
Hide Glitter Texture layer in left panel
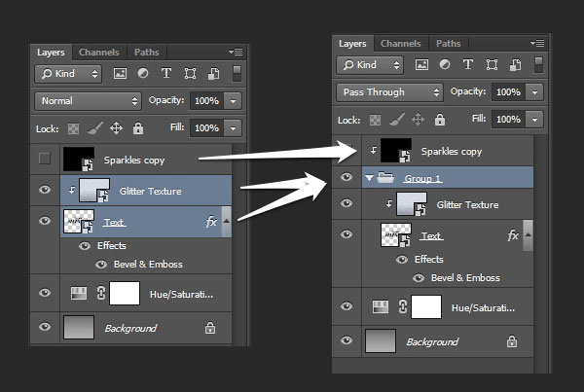tap(45, 190)
